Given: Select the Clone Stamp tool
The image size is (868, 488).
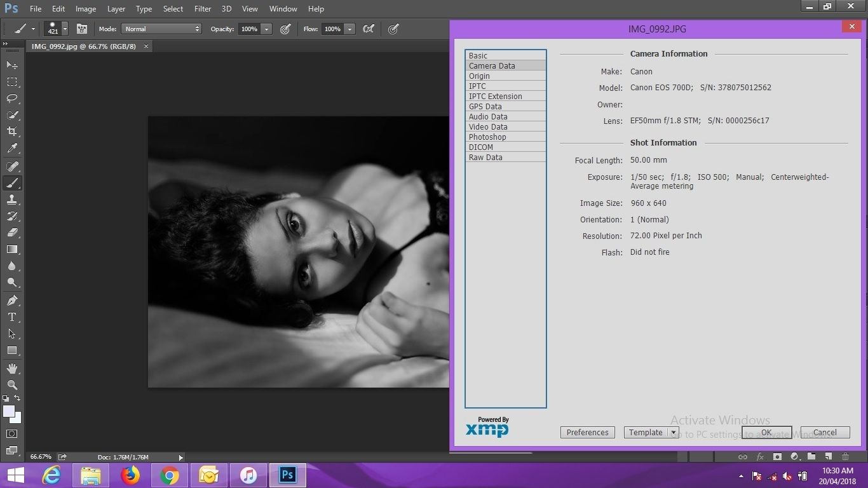Looking at the screenshot, I should [x=12, y=200].
